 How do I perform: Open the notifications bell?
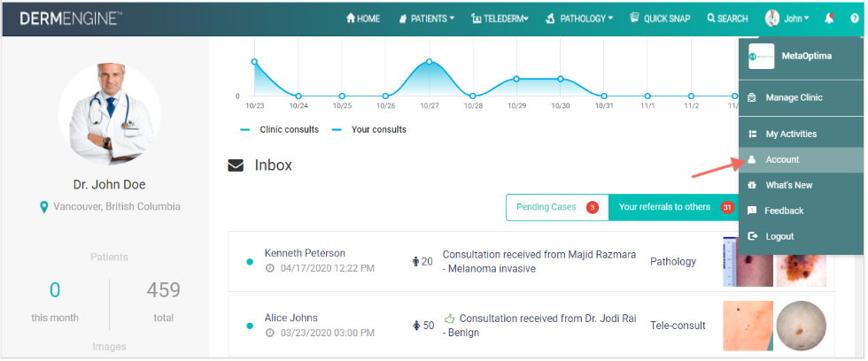(829, 19)
